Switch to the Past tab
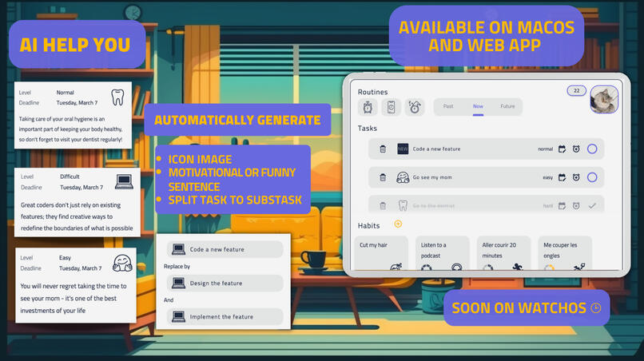Screen dimensions: 644x361 point(448,106)
